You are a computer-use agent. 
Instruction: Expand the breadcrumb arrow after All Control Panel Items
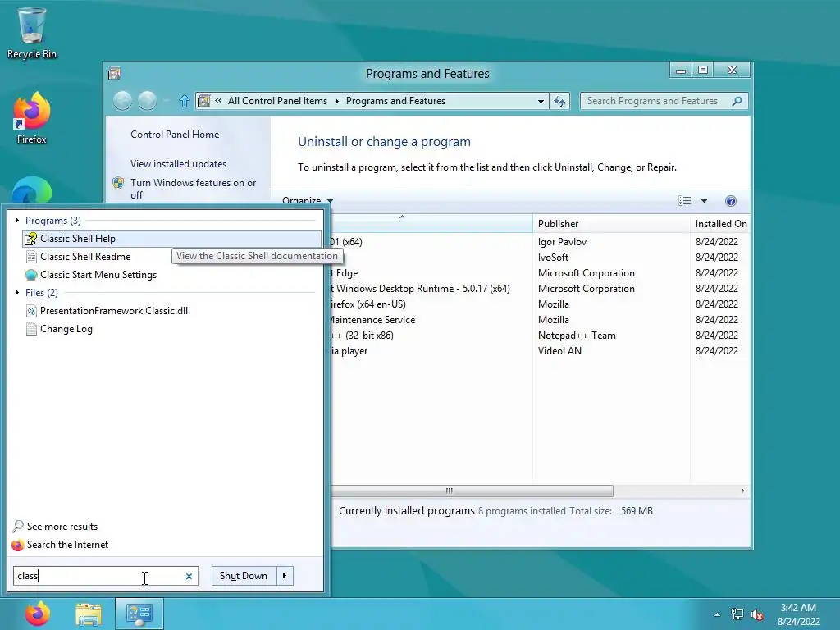[337, 101]
